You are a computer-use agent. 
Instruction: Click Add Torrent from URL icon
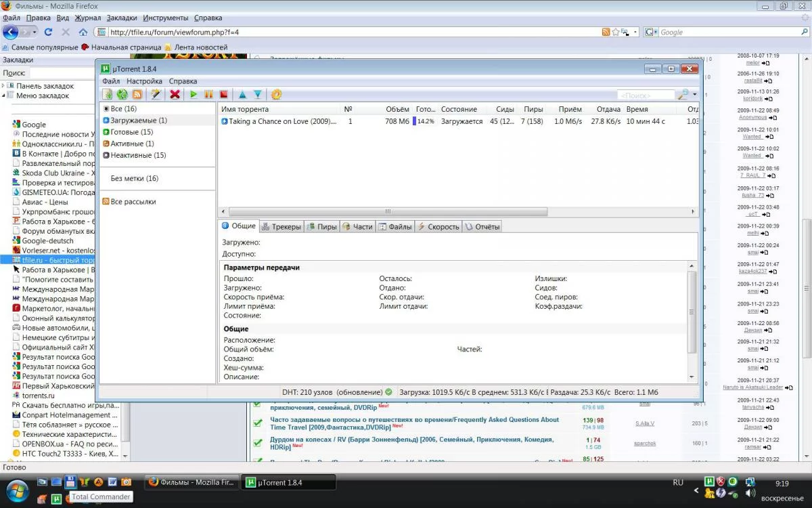[x=122, y=95]
